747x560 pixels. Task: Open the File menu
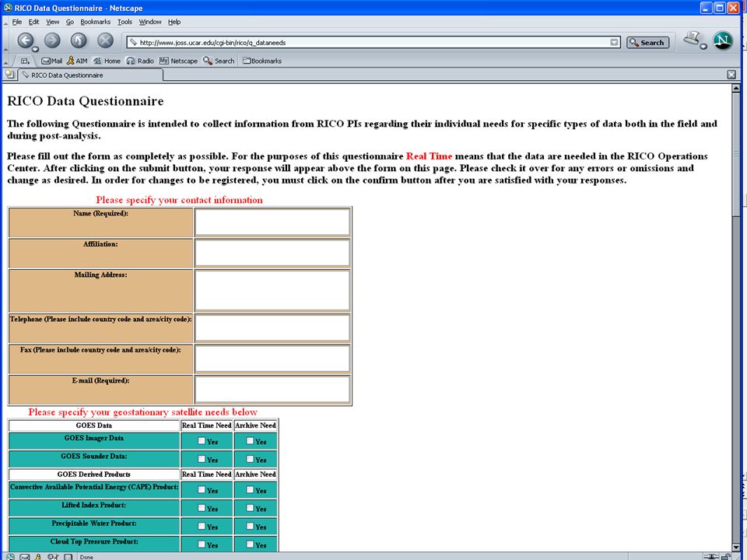point(16,22)
